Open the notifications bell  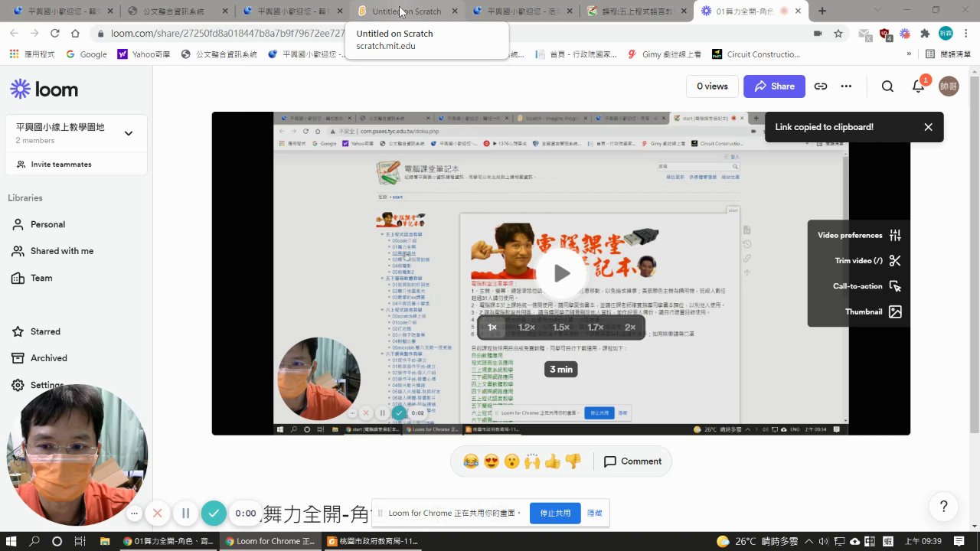point(918,86)
